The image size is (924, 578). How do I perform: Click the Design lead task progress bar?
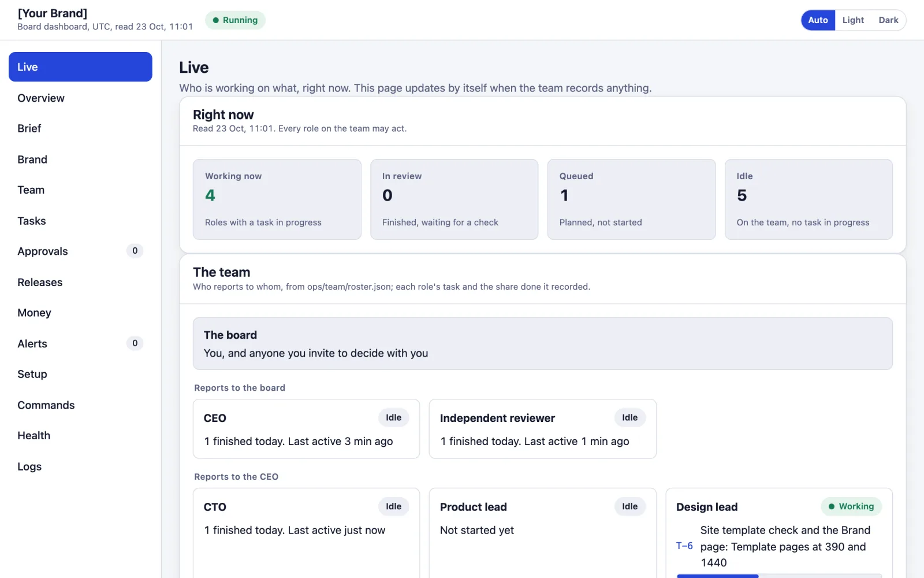[x=779, y=576]
